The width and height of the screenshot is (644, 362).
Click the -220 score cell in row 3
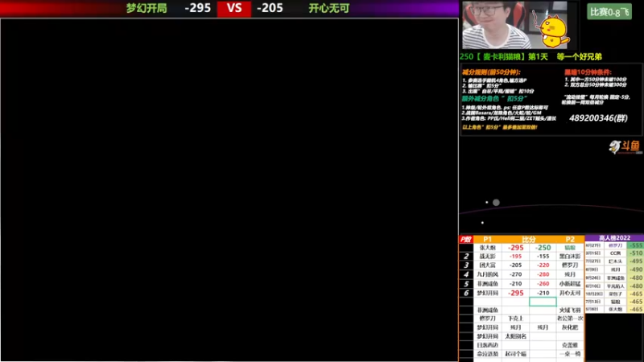[x=543, y=265]
